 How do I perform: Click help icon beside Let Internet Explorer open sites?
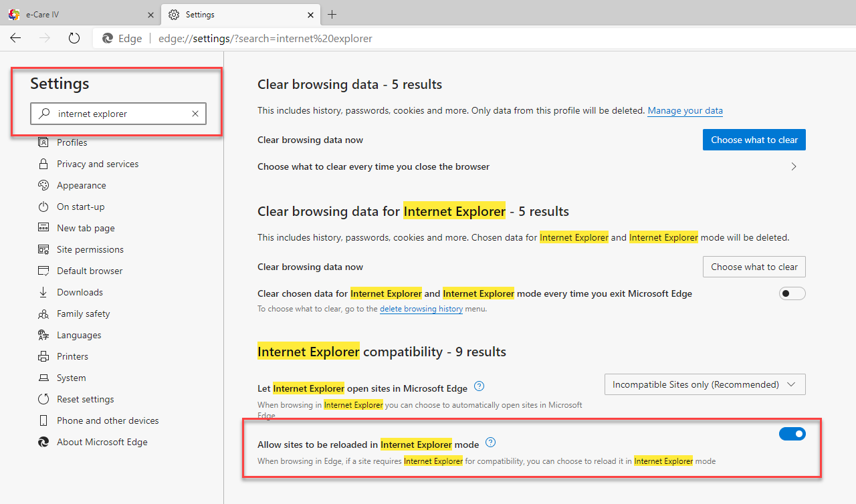pos(479,386)
